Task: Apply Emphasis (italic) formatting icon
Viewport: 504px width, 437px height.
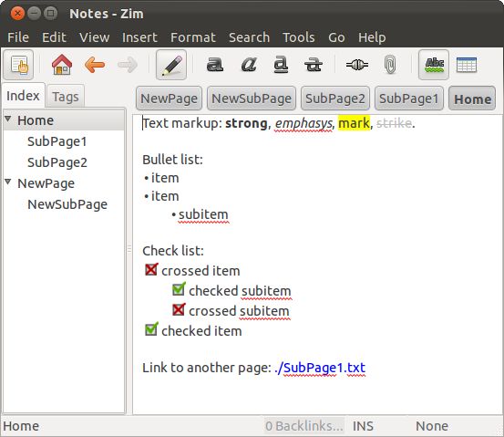Action: pyautogui.click(x=249, y=65)
